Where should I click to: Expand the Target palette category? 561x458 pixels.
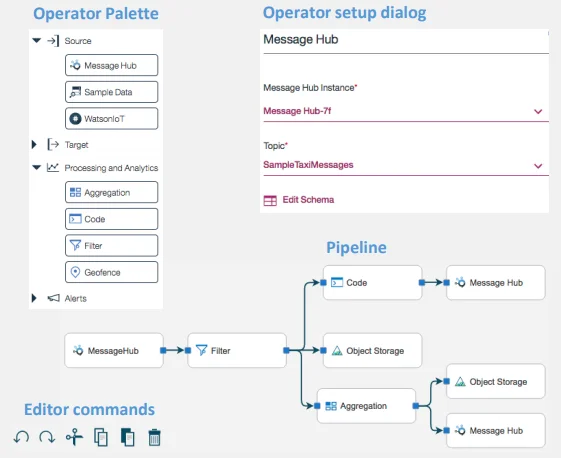tap(34, 145)
